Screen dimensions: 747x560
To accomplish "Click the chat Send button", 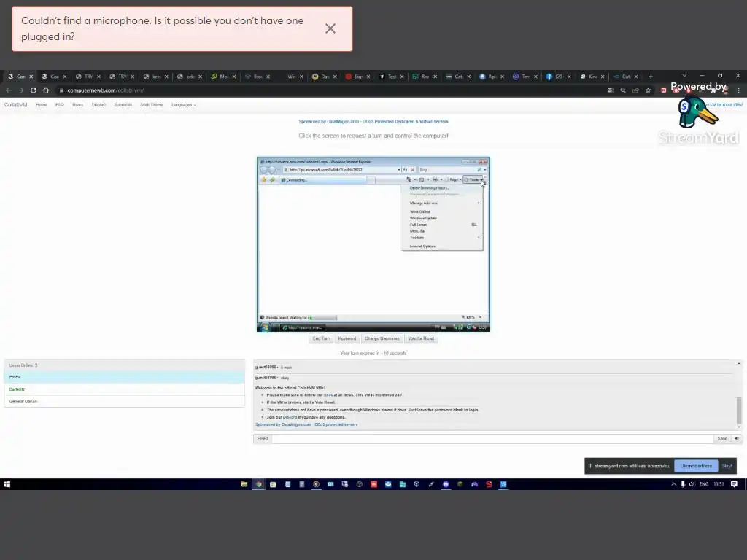I will [x=722, y=438].
